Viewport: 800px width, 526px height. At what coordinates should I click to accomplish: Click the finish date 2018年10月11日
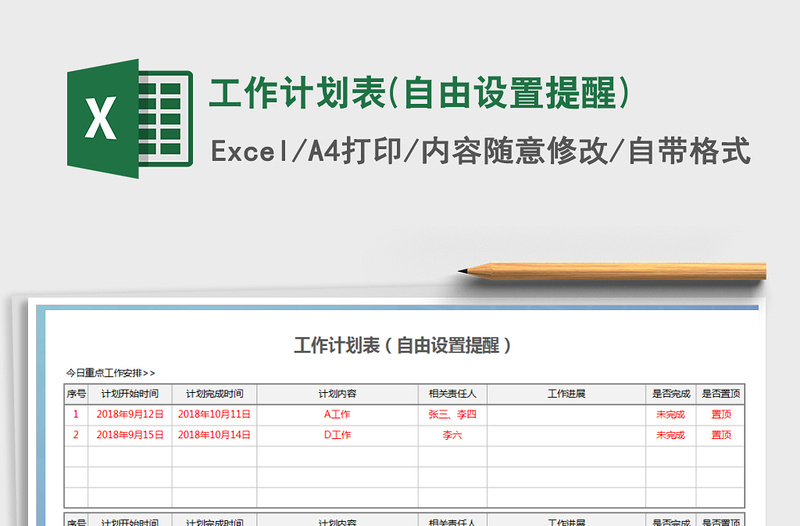[x=214, y=414]
